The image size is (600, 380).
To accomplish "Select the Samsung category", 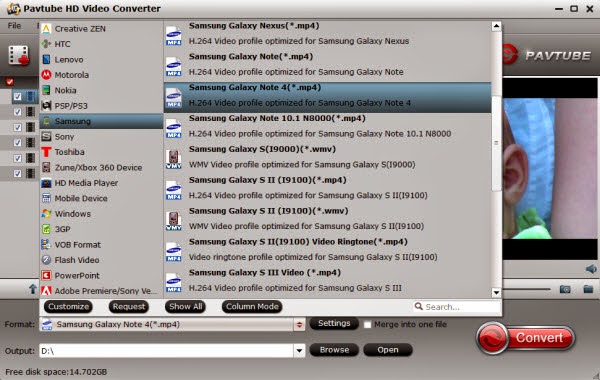I will (x=101, y=121).
